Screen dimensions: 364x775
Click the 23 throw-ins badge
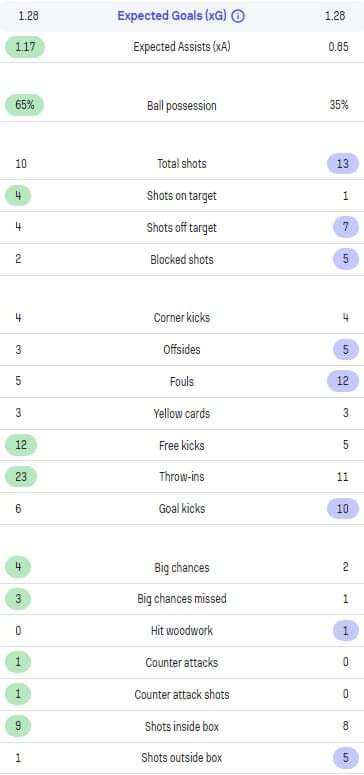point(21,477)
